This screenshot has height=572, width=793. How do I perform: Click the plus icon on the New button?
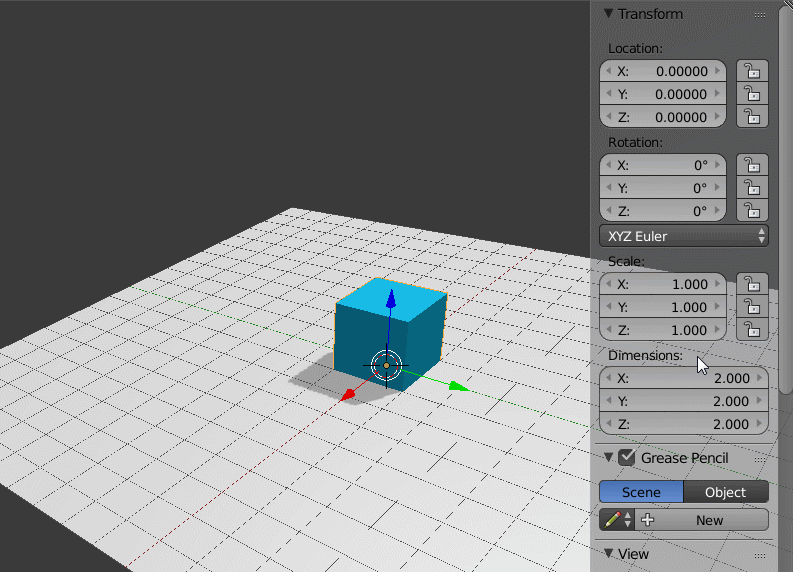[x=647, y=520]
